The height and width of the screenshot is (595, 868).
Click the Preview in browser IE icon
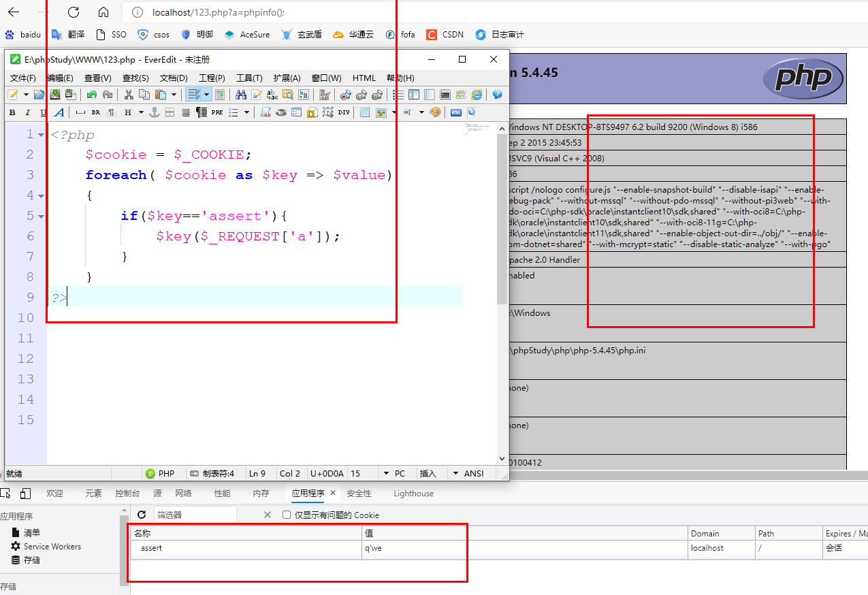point(477,95)
